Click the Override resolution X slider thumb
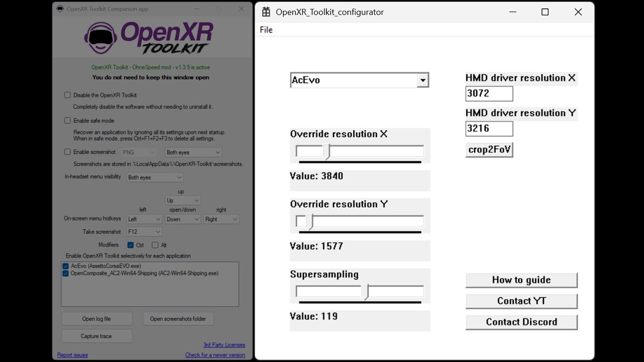 328,152
